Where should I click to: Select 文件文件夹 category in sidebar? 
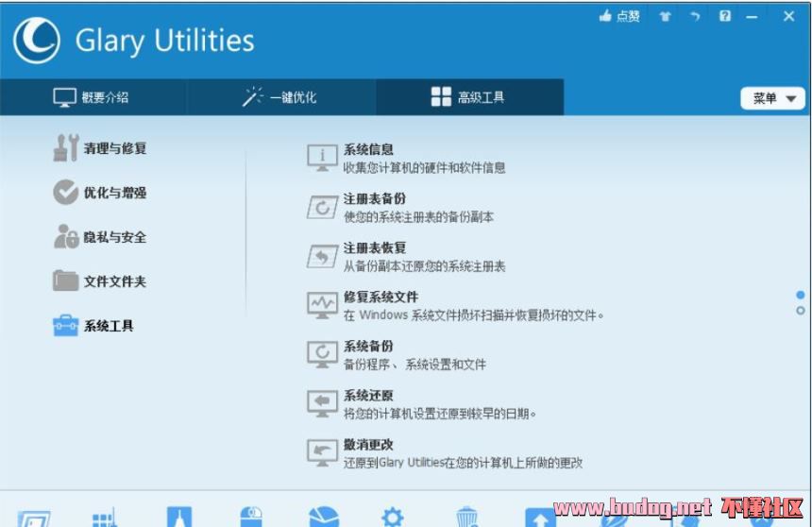(100, 281)
